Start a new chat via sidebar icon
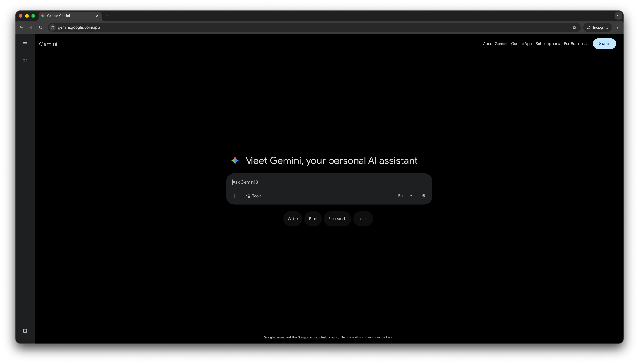 tap(25, 61)
